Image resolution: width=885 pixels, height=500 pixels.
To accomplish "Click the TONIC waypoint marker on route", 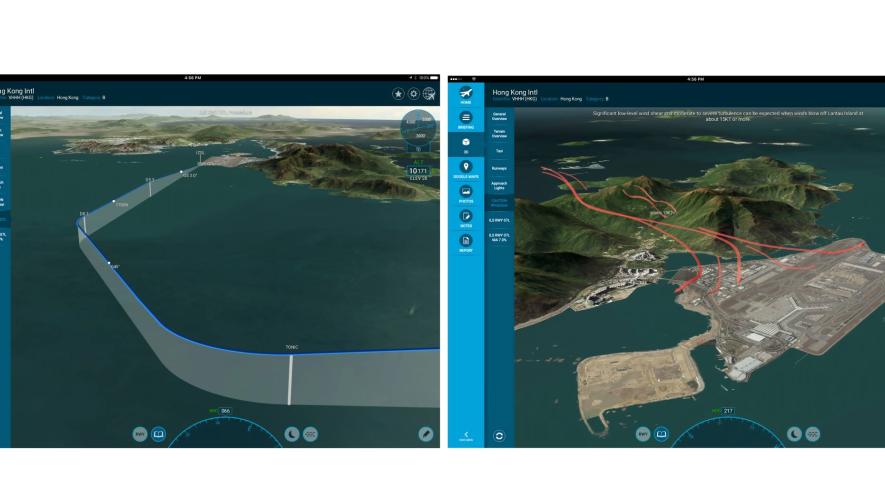I will [x=291, y=348].
